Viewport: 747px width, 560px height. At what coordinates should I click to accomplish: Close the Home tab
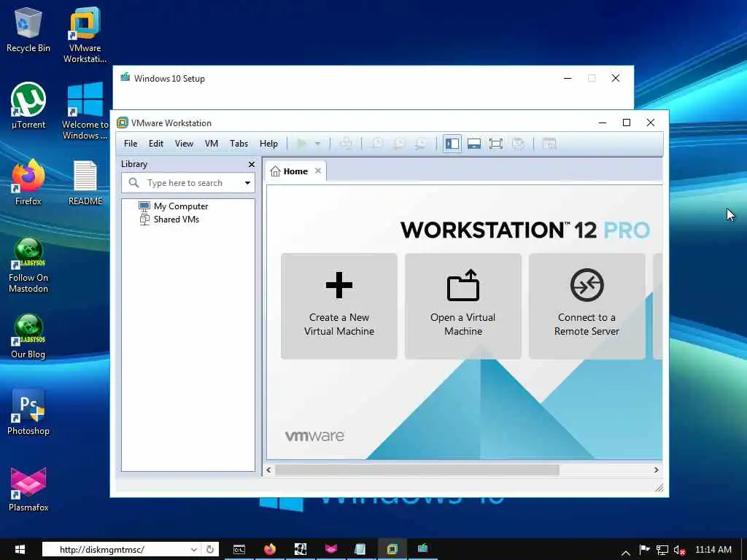point(318,171)
